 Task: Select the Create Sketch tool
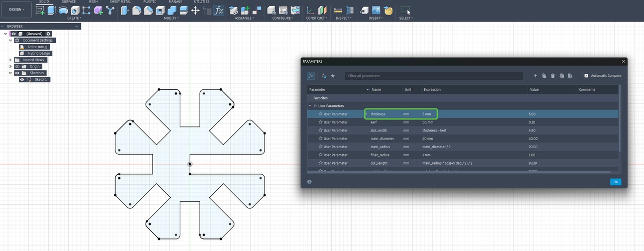coord(40,10)
